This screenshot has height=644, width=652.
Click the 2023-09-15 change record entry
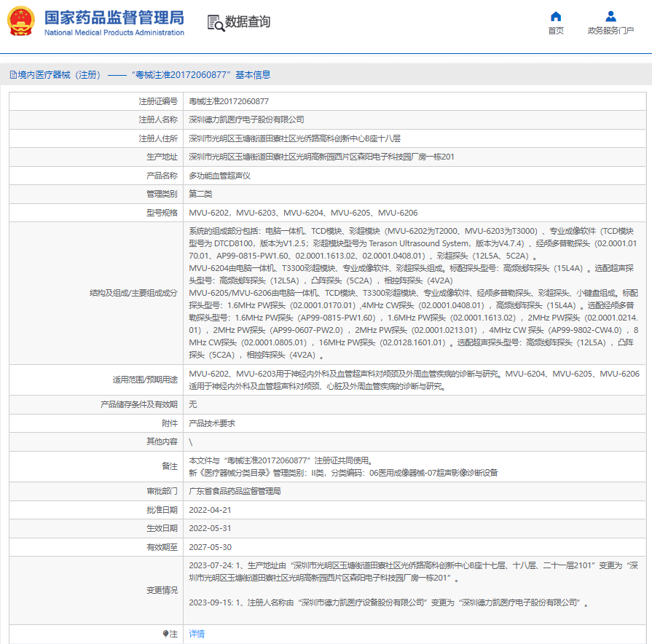388,603
